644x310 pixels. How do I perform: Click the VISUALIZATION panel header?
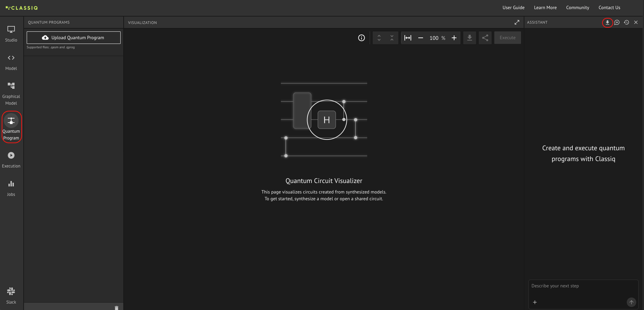(142, 23)
